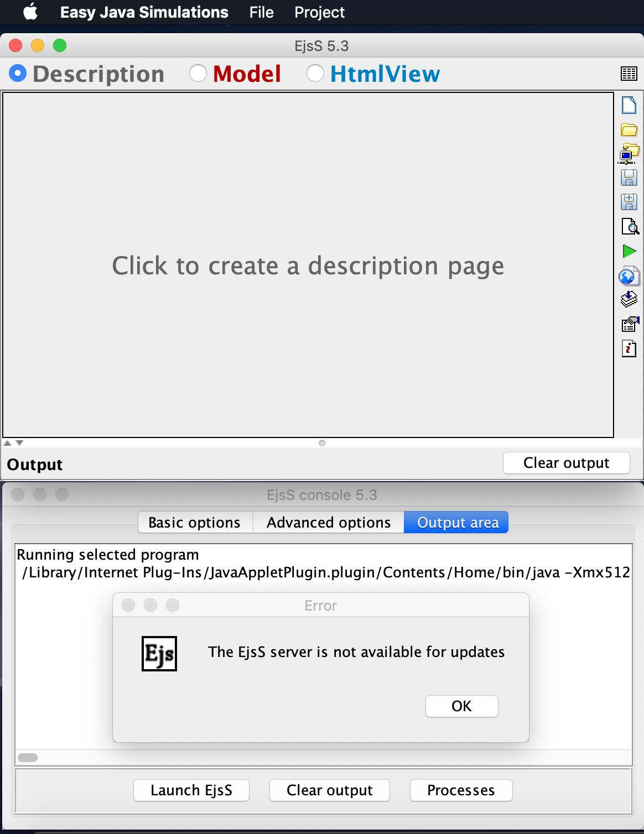644x834 pixels.
Task: Click Clear output in the console window
Action: pos(330,790)
